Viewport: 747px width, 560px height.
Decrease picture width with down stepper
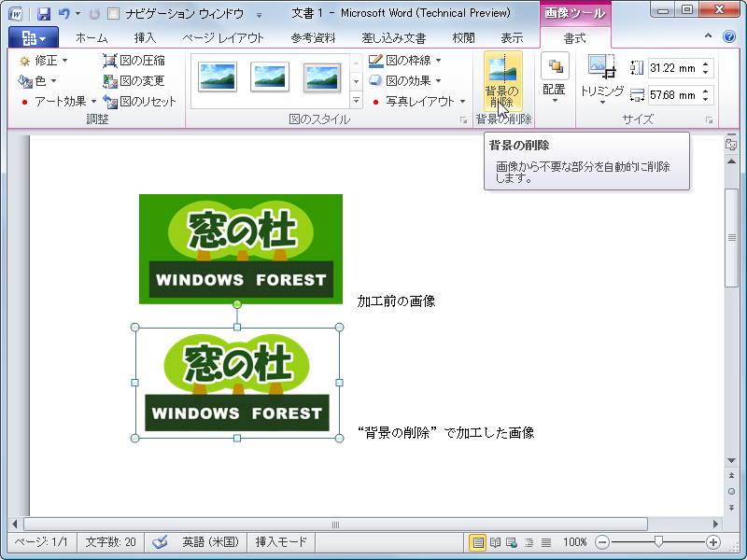[706, 100]
